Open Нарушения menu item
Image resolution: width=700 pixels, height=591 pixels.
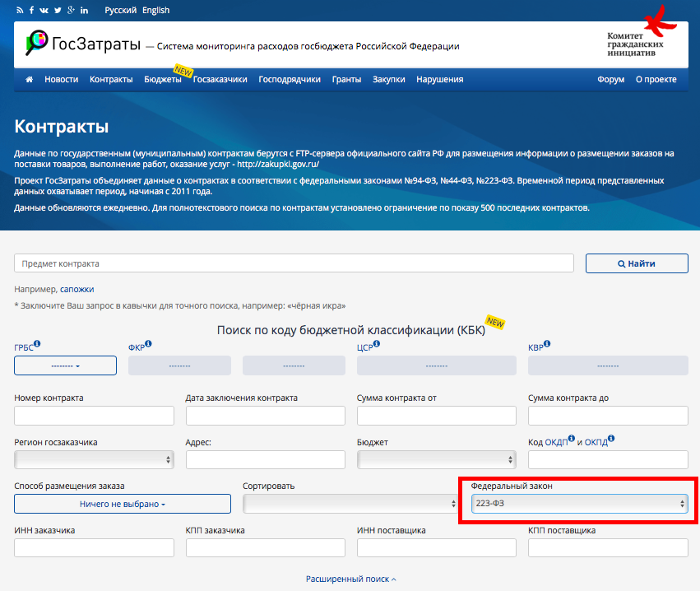tap(440, 79)
